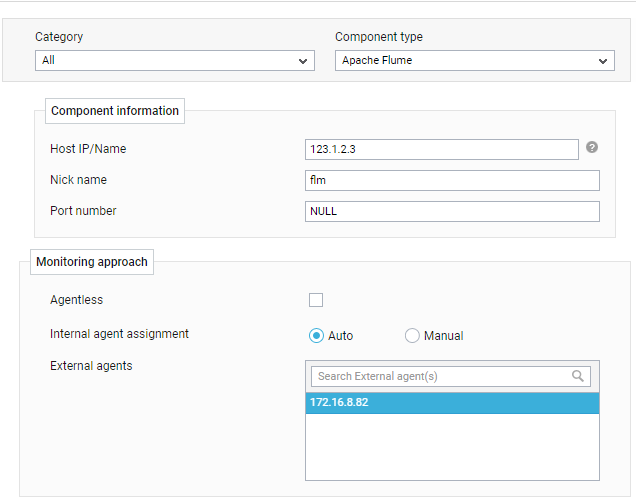Click the search magnifier in External agents
Image resolution: width=636 pixels, height=497 pixels.
578,376
